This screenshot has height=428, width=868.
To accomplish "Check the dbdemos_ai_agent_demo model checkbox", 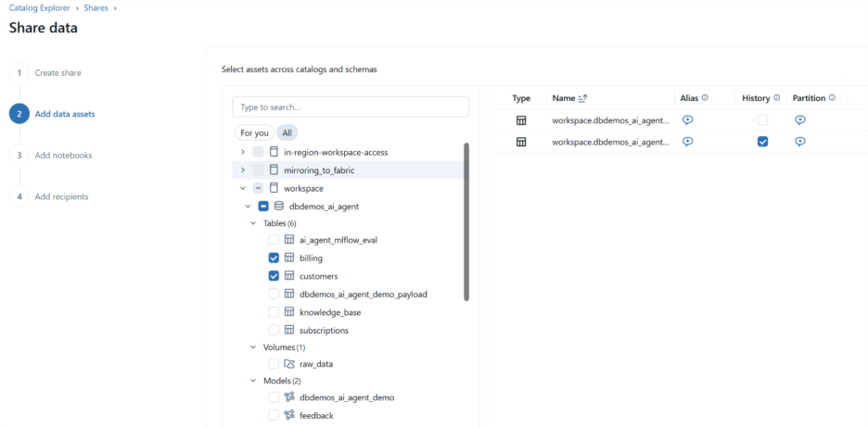I will [274, 397].
